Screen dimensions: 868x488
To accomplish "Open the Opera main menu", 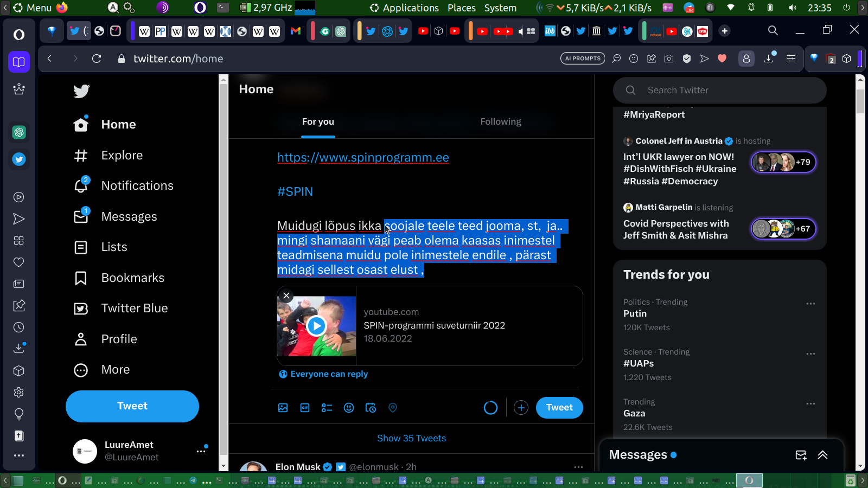I will [x=19, y=35].
